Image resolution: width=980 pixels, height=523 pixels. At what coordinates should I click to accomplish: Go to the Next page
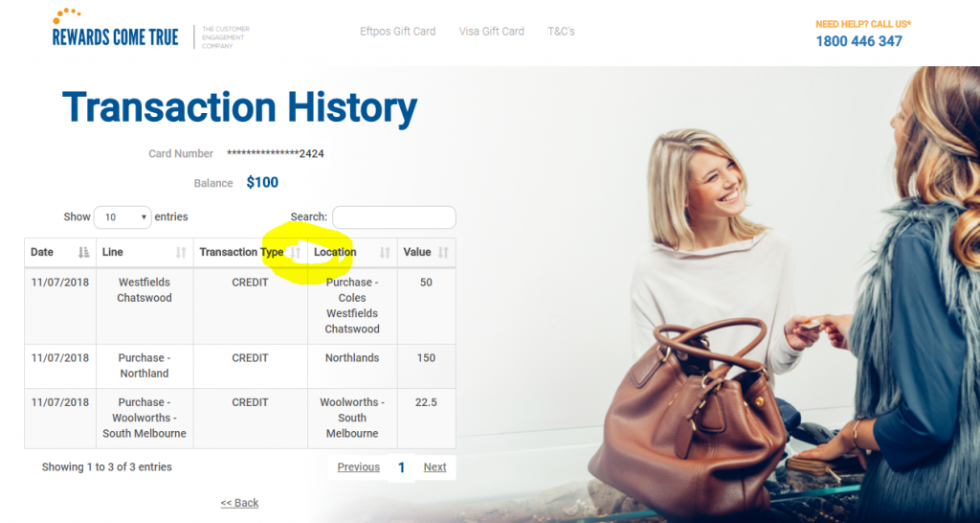click(434, 467)
